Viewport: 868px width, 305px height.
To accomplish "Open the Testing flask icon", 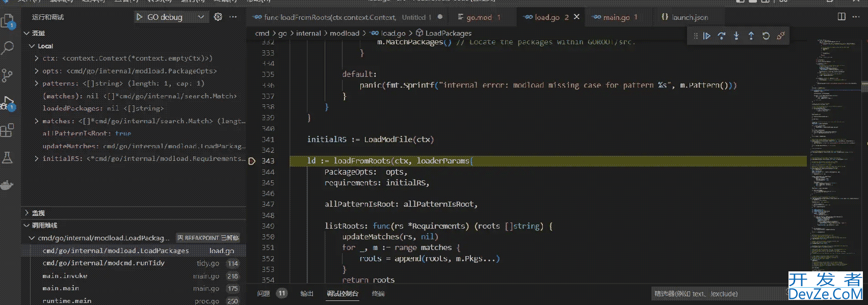I will tap(8, 157).
